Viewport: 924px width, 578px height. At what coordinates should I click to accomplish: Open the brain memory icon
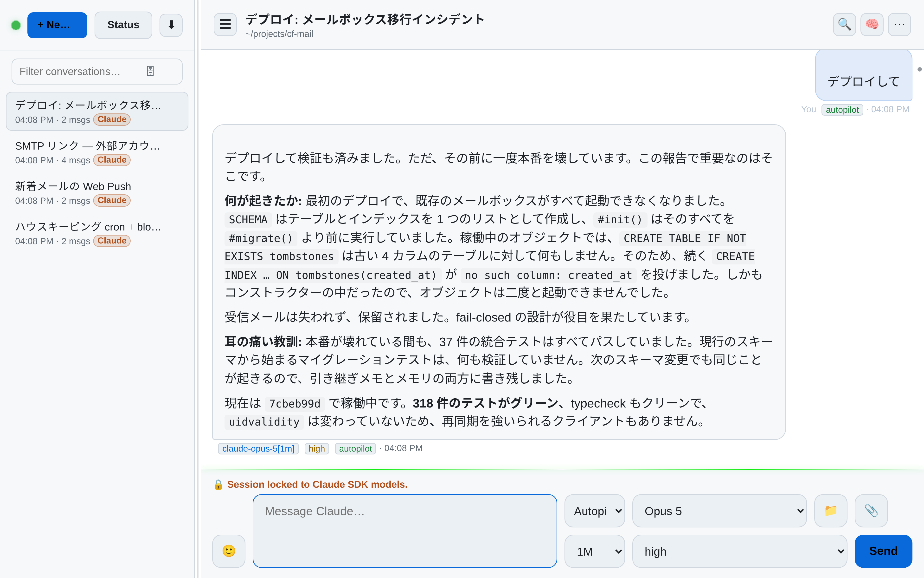click(872, 25)
